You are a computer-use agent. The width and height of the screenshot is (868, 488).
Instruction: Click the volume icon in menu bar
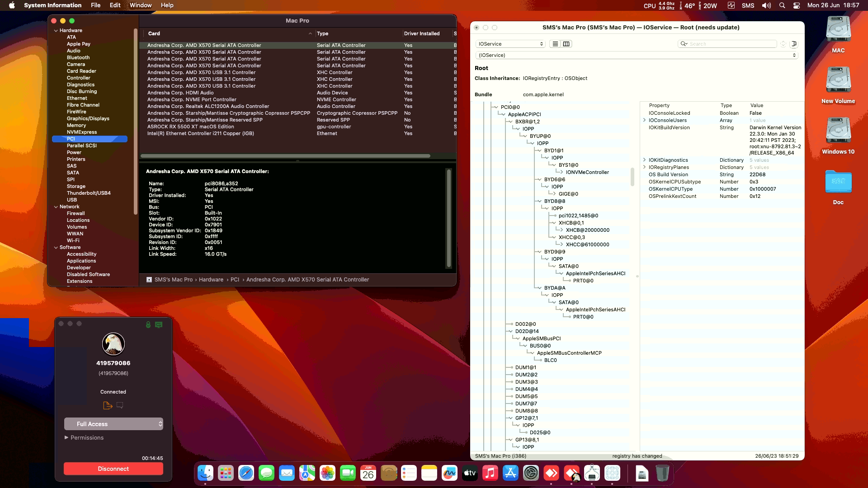click(x=766, y=5)
